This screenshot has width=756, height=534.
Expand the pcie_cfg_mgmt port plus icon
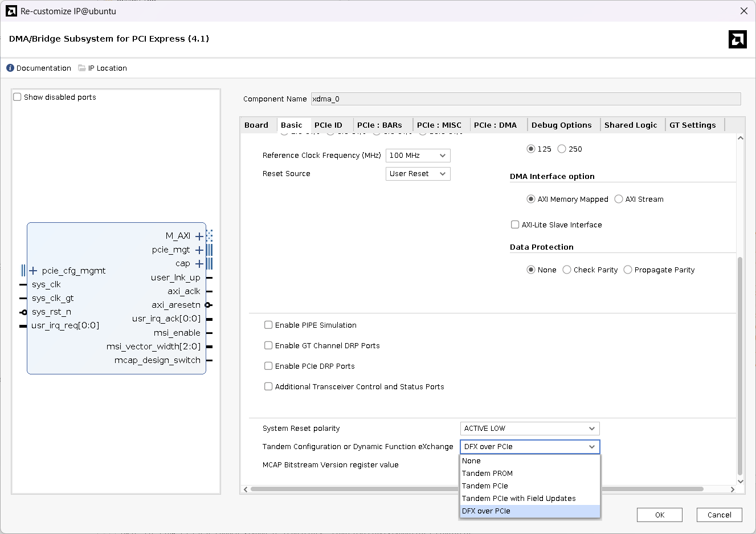click(33, 271)
